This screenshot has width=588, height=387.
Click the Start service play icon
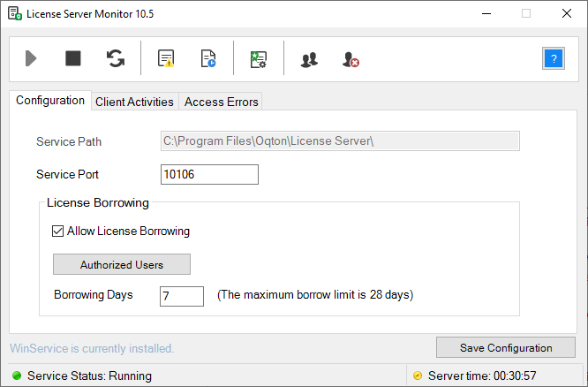tap(32, 59)
